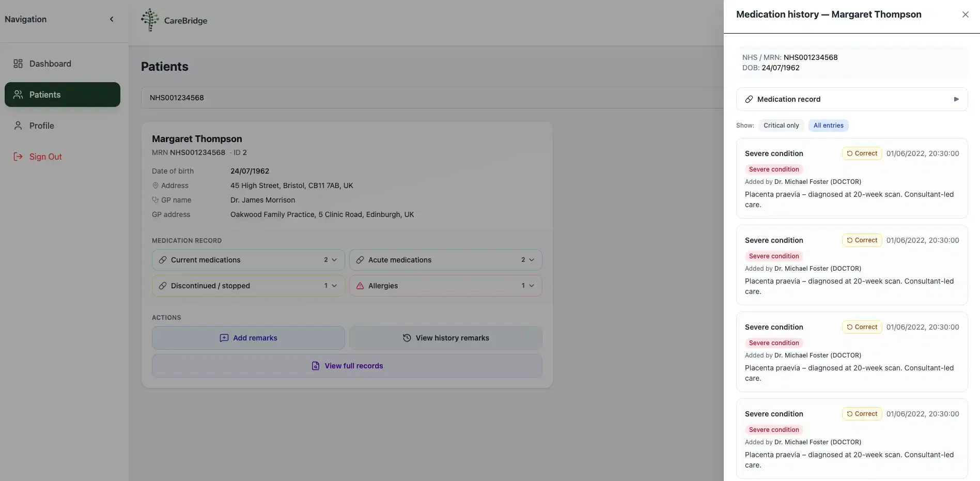Expand Discontinued / stopped dropdown
The width and height of the screenshot is (980, 481).
point(248,286)
